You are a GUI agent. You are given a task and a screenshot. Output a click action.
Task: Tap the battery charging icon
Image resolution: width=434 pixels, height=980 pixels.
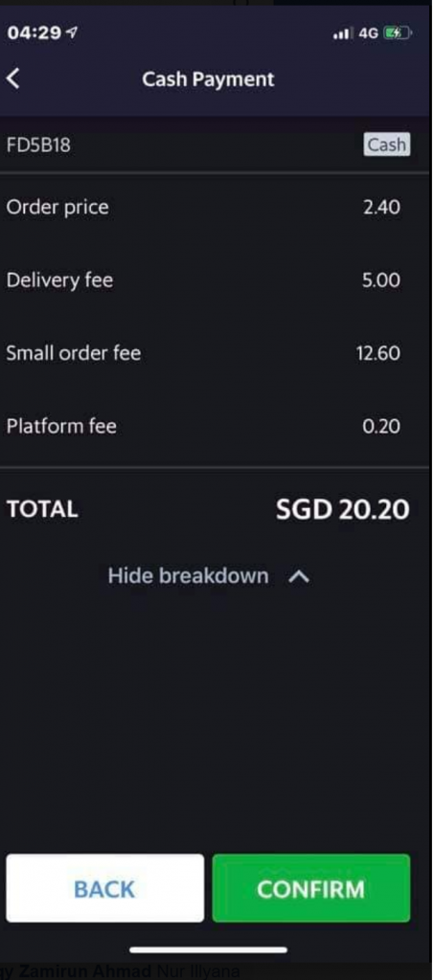[x=397, y=33]
